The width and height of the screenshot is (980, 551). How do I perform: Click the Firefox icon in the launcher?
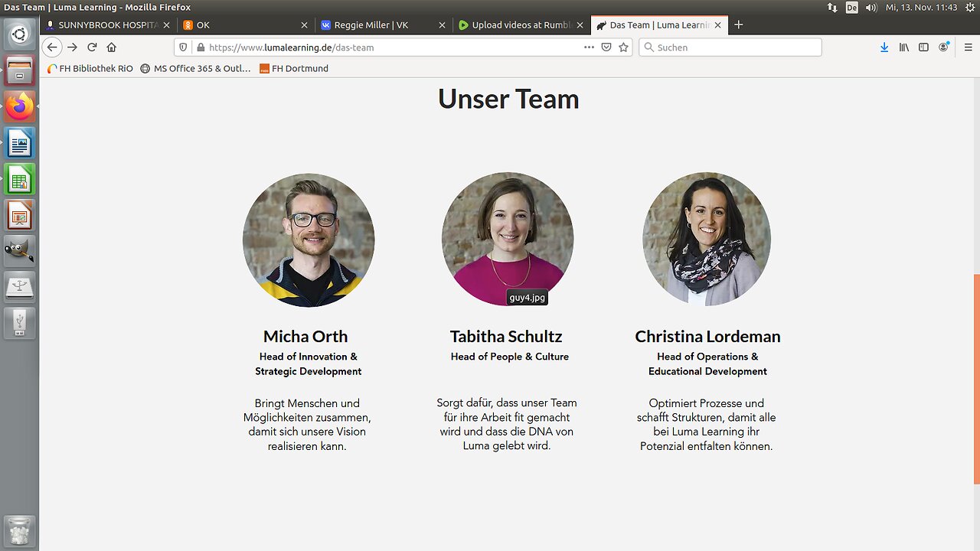pyautogui.click(x=19, y=106)
